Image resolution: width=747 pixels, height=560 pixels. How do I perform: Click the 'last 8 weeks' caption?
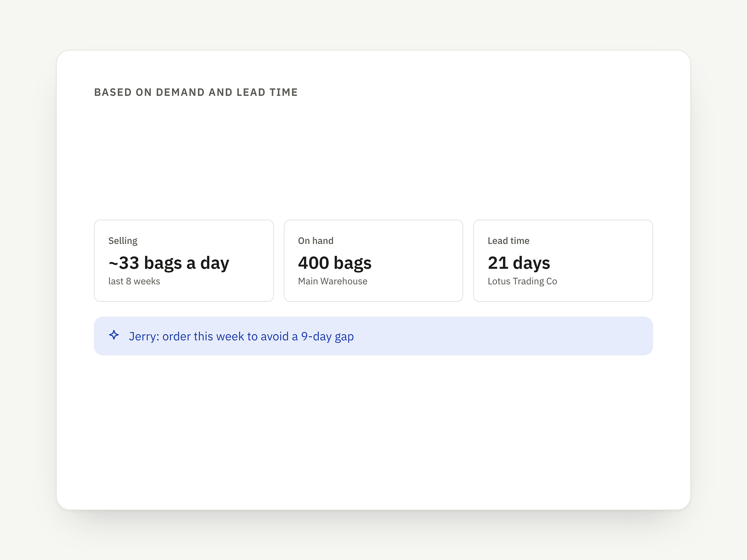click(x=134, y=281)
